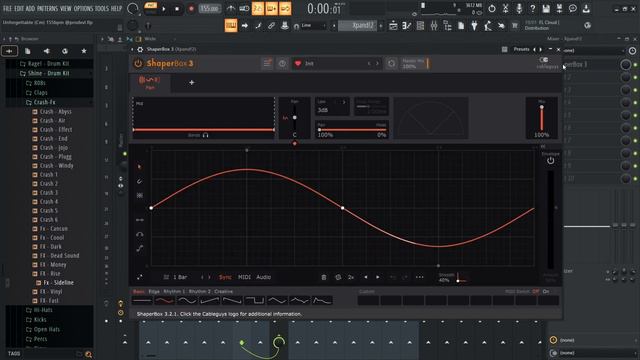Click the help question mark icon
Screen dimensions: 640x360
(532, 9)
